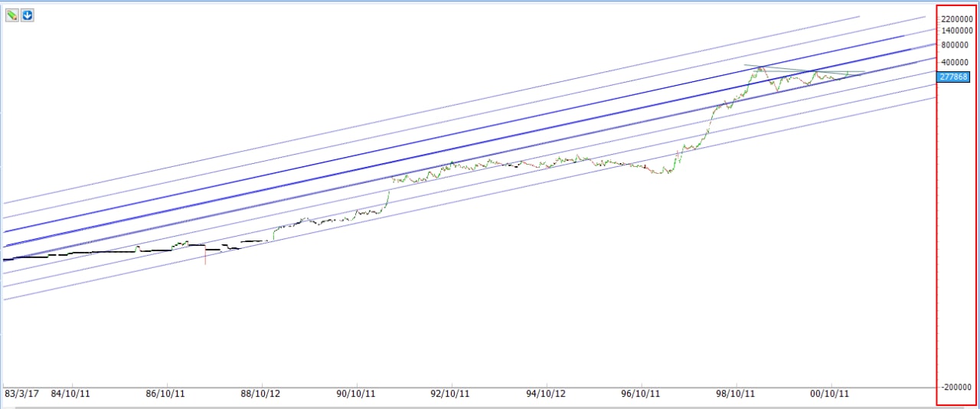Click the blue down-arrow download icon
The image size is (980, 409).
(x=27, y=15)
